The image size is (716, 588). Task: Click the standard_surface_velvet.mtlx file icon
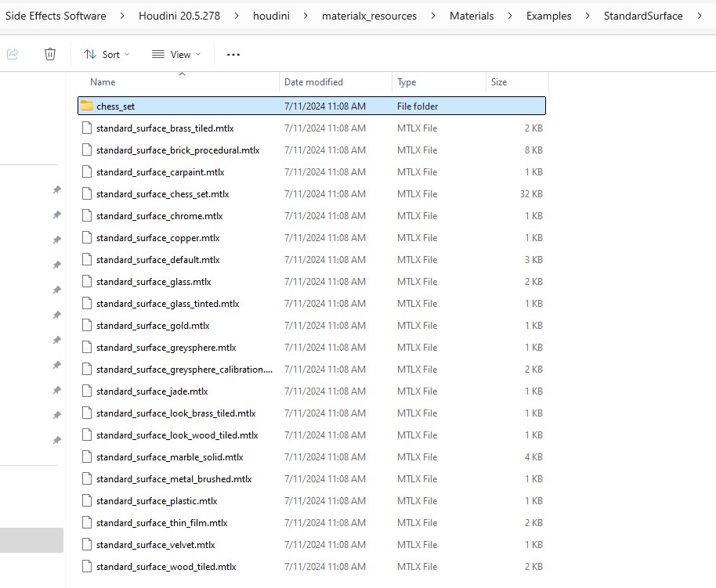[87, 544]
